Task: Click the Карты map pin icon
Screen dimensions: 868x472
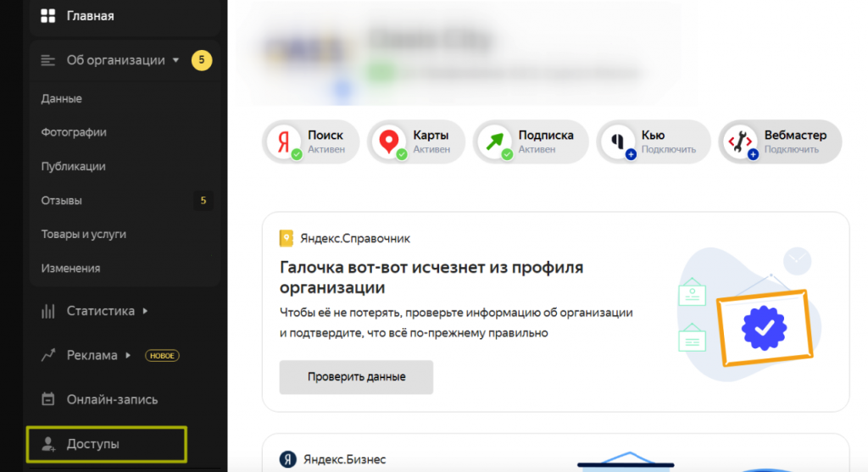Action: (390, 142)
